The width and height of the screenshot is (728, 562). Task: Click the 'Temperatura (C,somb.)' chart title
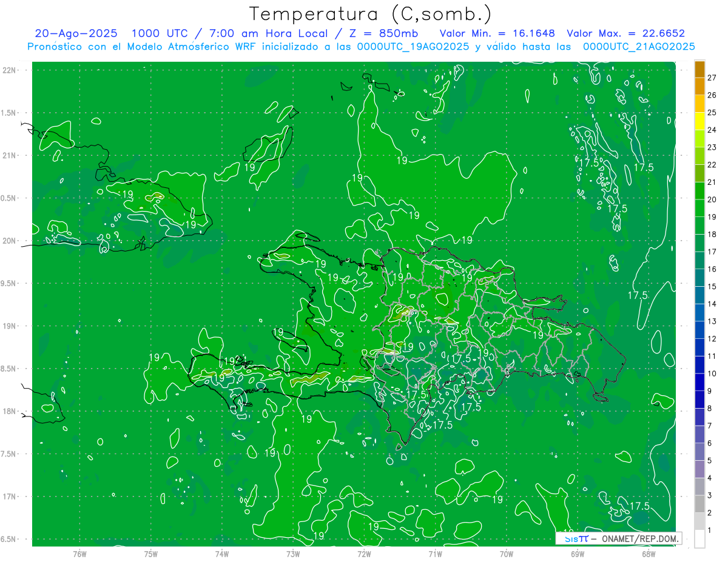370,13
